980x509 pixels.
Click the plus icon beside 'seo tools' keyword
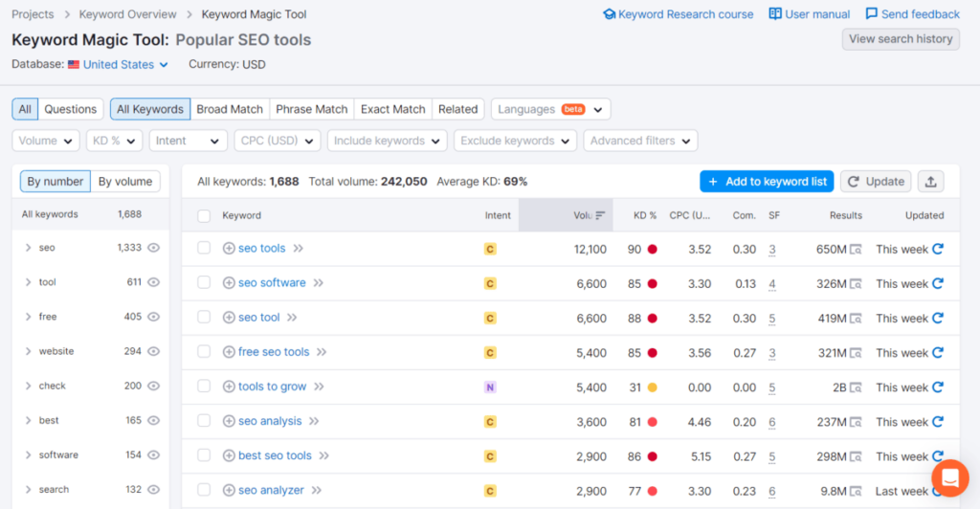click(229, 249)
